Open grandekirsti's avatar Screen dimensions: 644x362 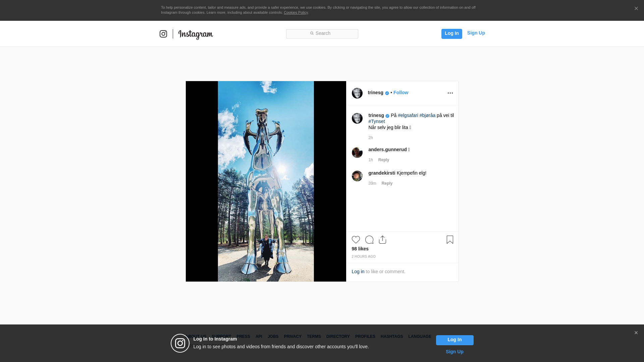click(x=357, y=176)
